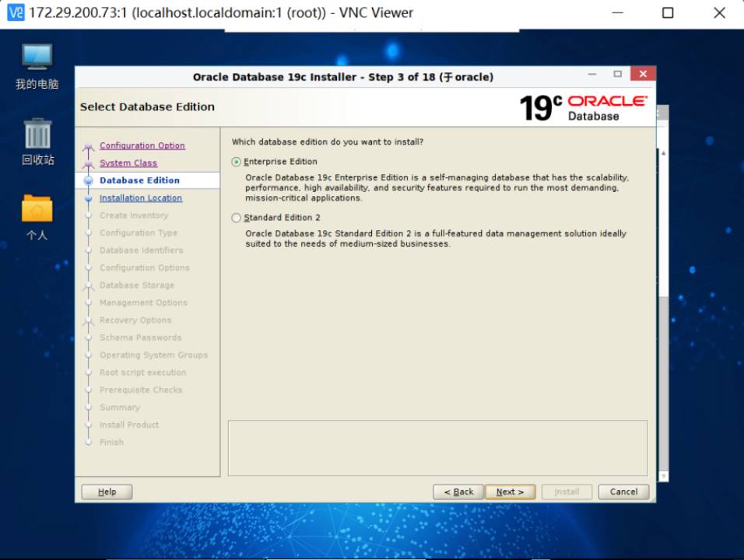Select the Standard Edition 2 radio button
The width and height of the screenshot is (744, 560).
point(237,218)
